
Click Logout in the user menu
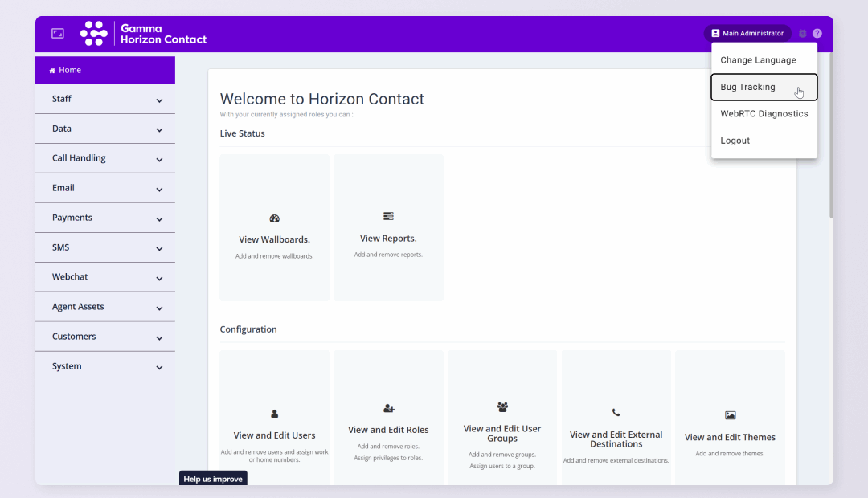pyautogui.click(x=735, y=141)
